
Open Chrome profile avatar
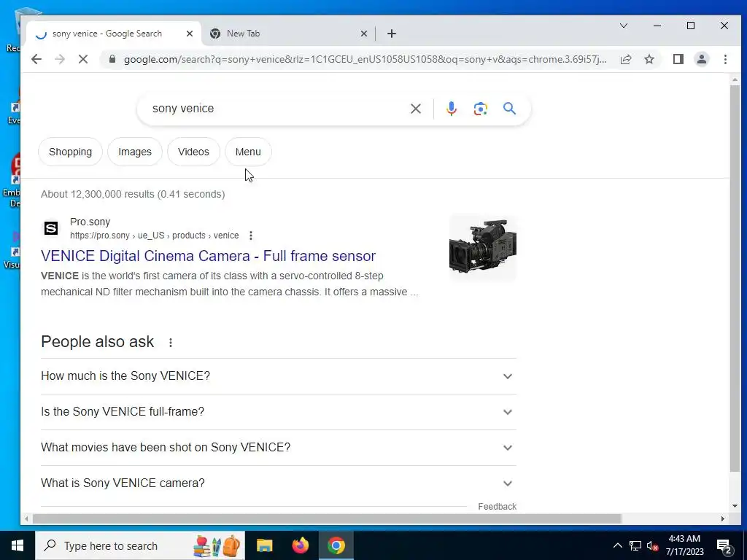pyautogui.click(x=702, y=59)
